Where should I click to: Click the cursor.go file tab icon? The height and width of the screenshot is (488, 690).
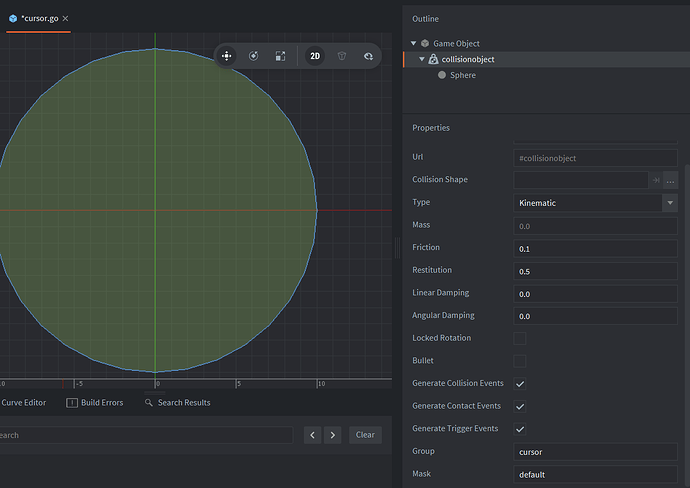tap(13, 18)
